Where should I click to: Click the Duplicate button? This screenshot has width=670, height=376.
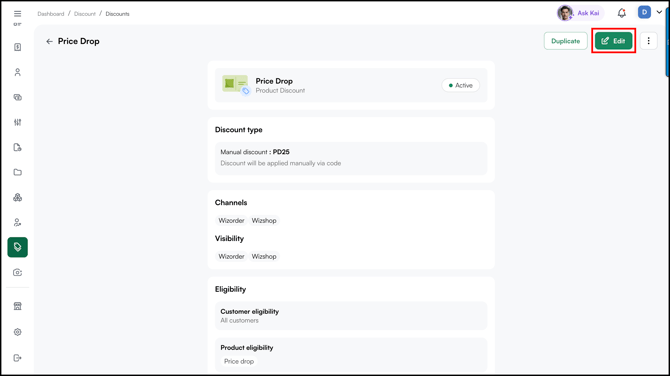click(566, 41)
